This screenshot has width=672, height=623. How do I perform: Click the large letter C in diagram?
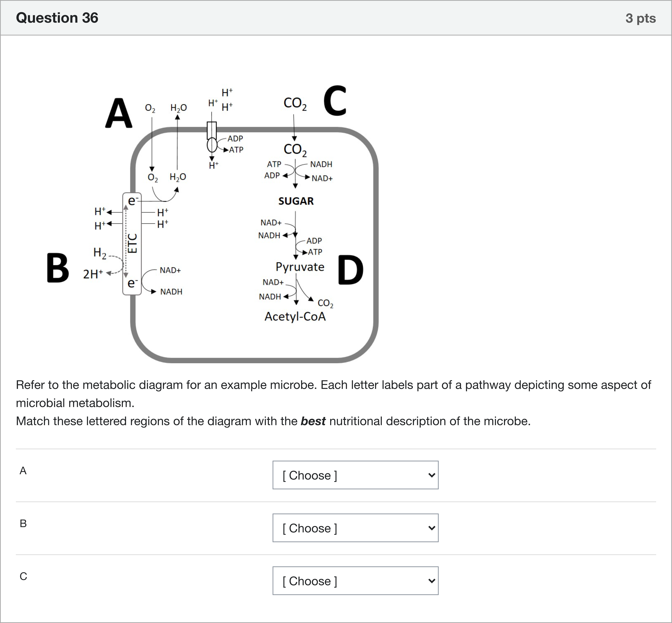pyautogui.click(x=335, y=100)
